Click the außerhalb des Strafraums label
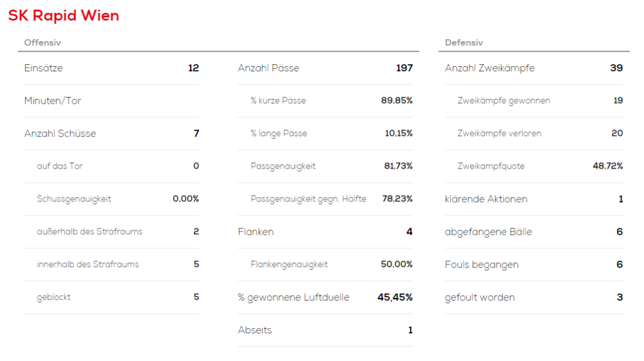The height and width of the screenshot is (361, 644). tap(90, 232)
